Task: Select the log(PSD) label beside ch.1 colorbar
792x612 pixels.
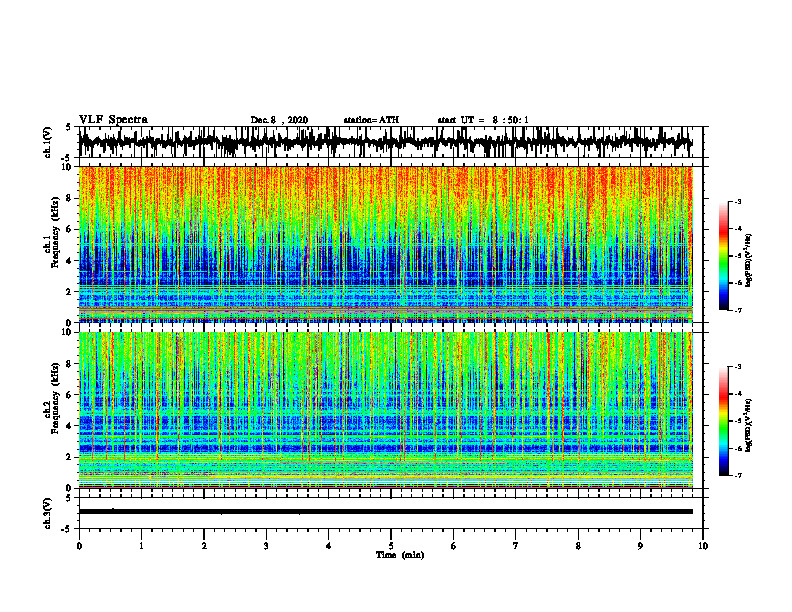Action: [749, 260]
